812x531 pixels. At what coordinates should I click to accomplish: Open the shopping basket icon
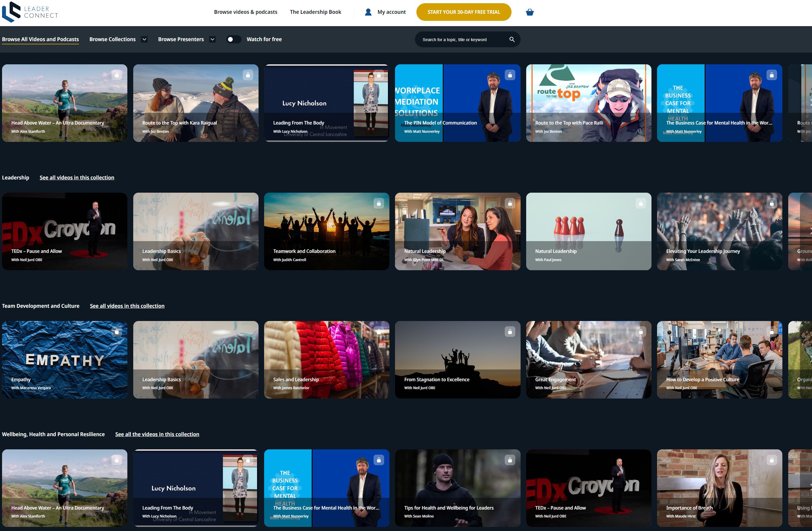click(x=529, y=12)
